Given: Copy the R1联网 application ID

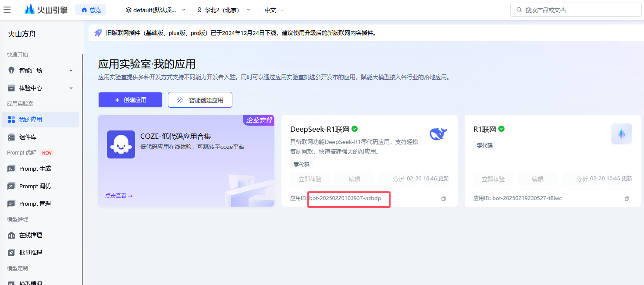Looking at the screenshot, I should click(626, 198).
